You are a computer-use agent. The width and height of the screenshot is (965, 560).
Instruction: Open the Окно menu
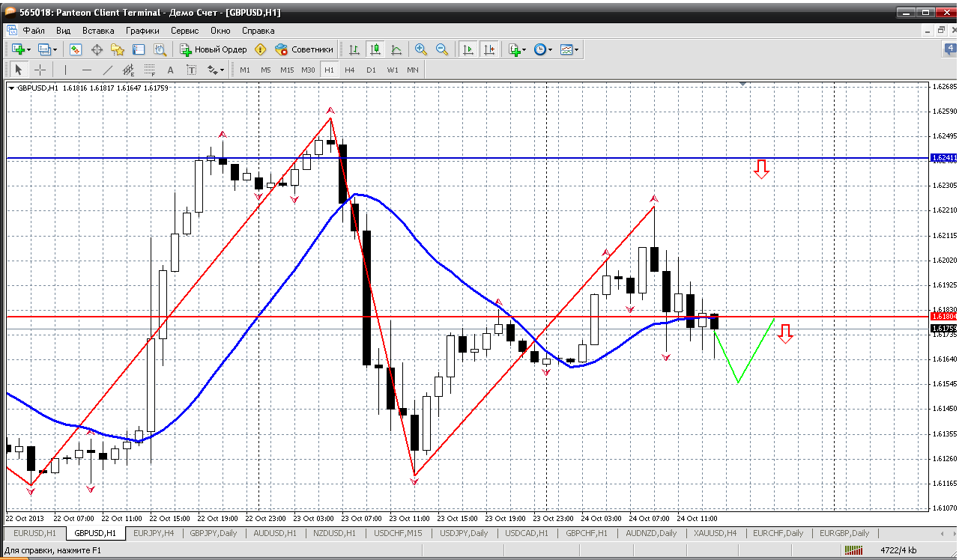tap(220, 31)
